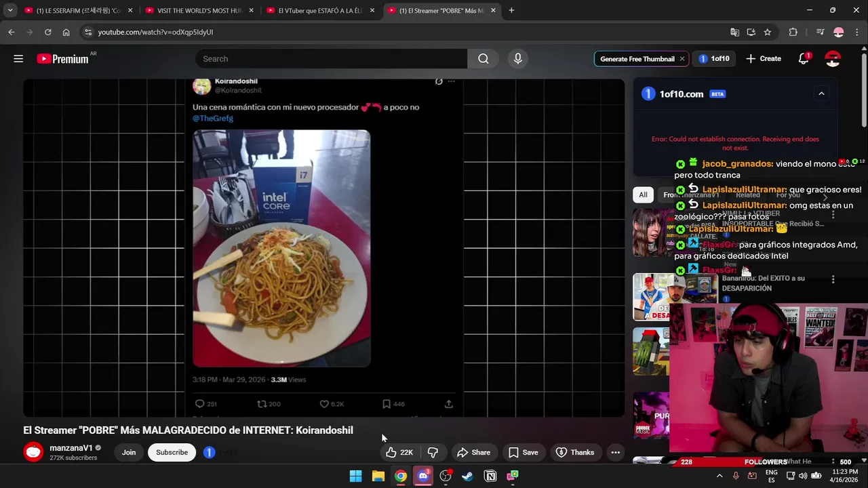The width and height of the screenshot is (868, 488).
Task: Click the address bar URL
Action: point(155,32)
